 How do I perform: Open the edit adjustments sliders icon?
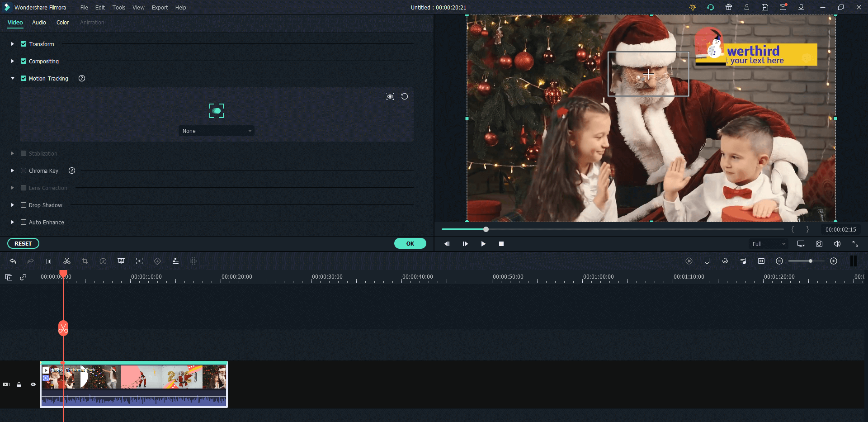(x=175, y=261)
